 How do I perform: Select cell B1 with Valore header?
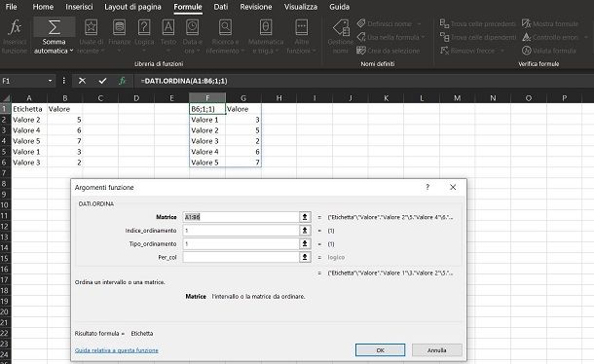click(65, 109)
